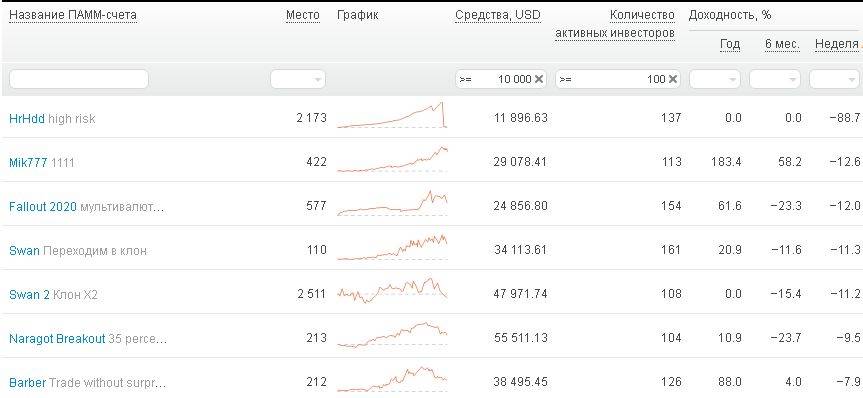Screen dimensions: 863x398
Task: Sort by Количество активных инвесторов header
Action: tap(615, 24)
